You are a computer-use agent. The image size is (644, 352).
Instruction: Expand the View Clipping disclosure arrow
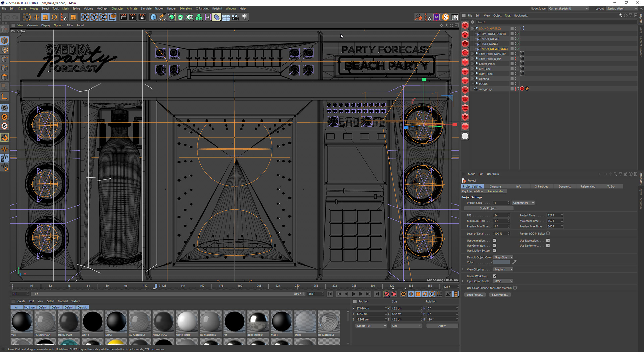click(x=463, y=269)
